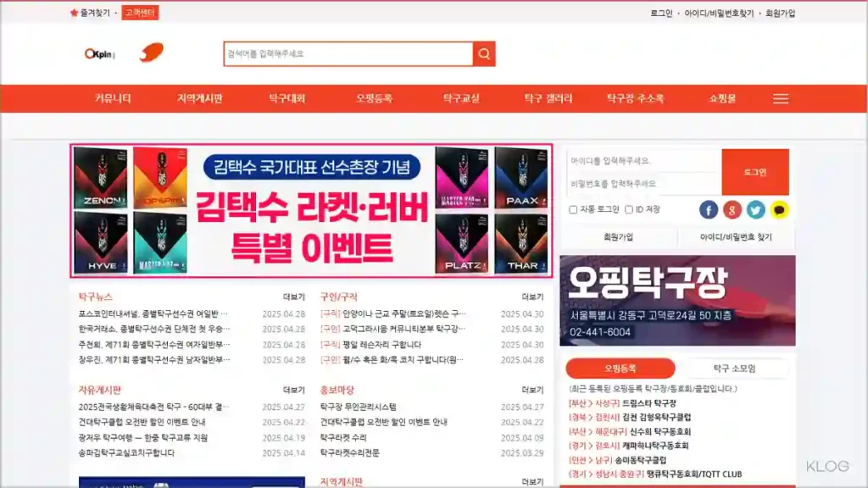This screenshot has width=868, height=488.
Task: Open post 광저우 탁구여행 — 한중 탁구교류 지원
Action: (x=142, y=438)
